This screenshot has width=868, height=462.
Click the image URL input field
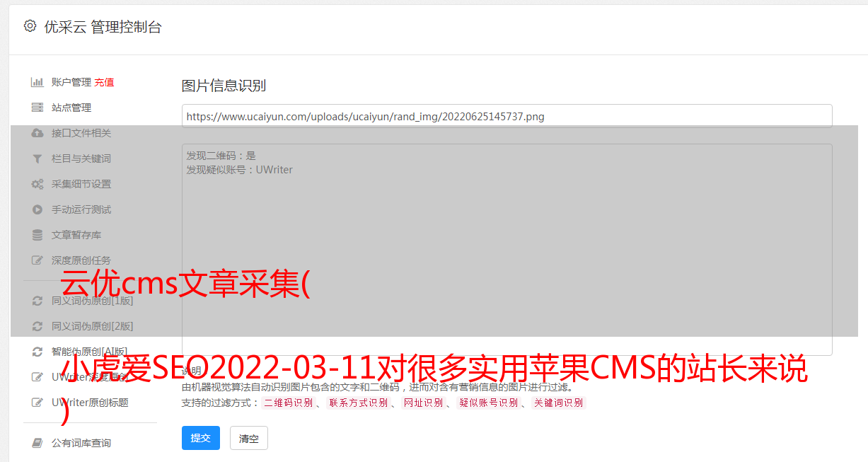click(507, 116)
